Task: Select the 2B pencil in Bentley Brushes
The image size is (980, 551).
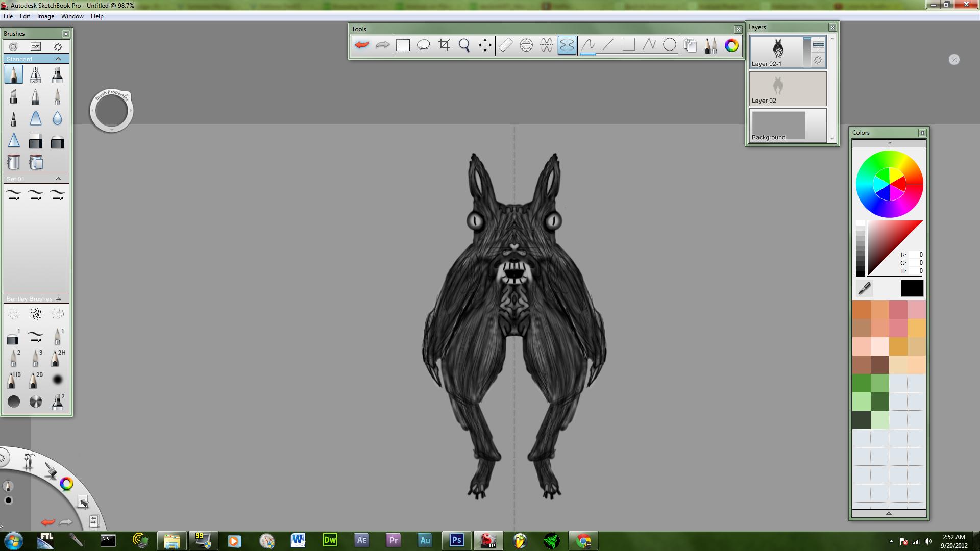Action: [x=35, y=380]
